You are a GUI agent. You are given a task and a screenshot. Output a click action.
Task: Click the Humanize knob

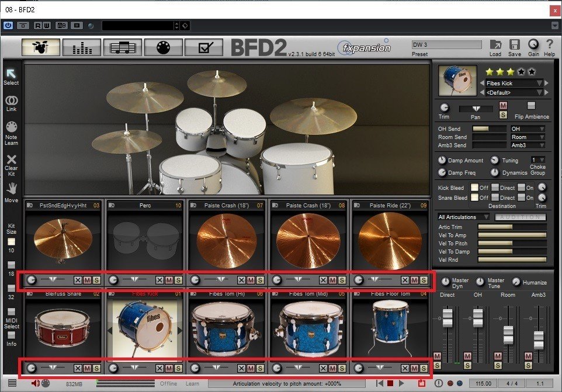pyautogui.click(x=516, y=282)
